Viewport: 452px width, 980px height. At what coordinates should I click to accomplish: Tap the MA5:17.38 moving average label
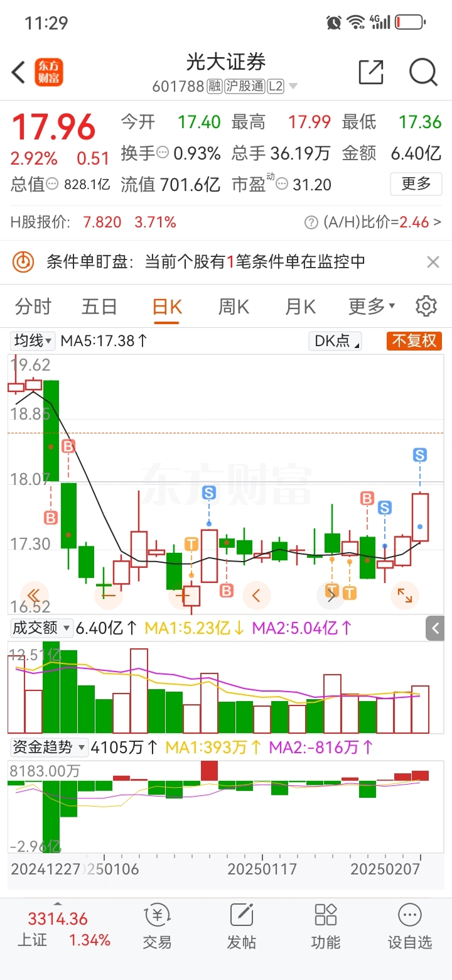click(104, 341)
